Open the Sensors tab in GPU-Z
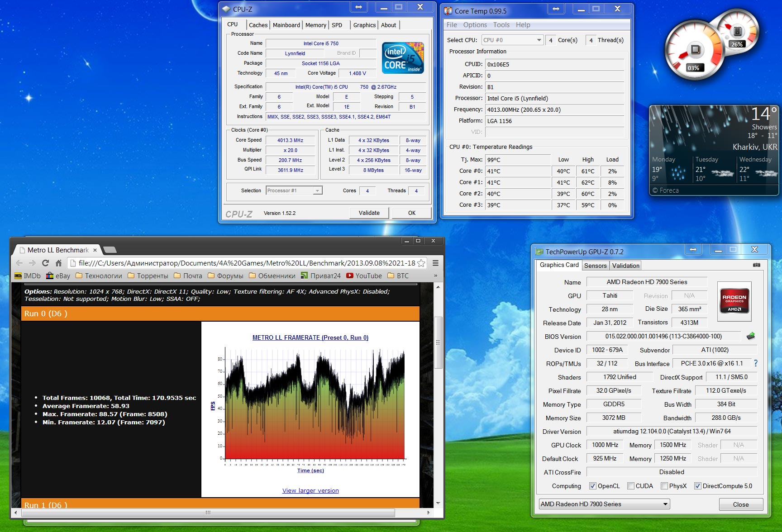This screenshot has height=532, width=782. (595, 266)
